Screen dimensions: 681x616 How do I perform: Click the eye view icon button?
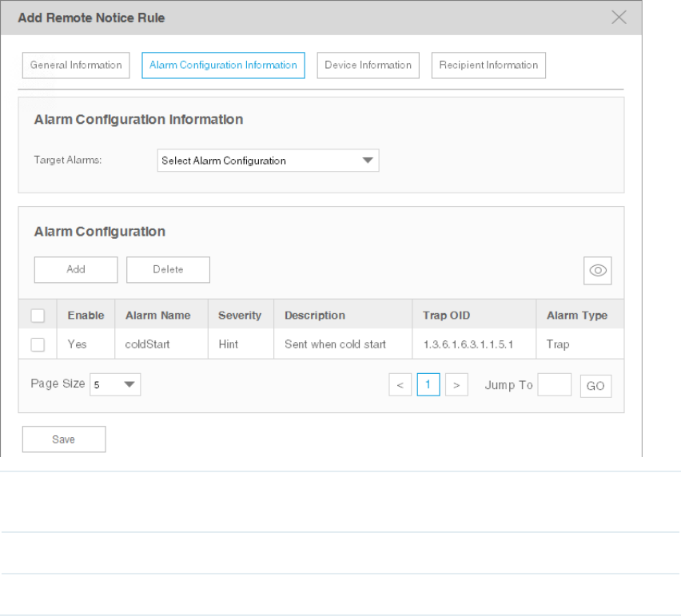597,270
